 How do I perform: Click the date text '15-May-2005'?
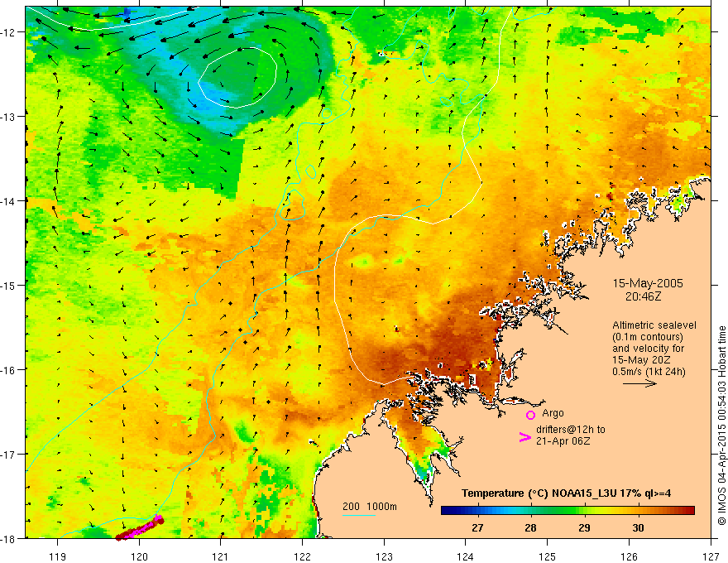tap(648, 283)
